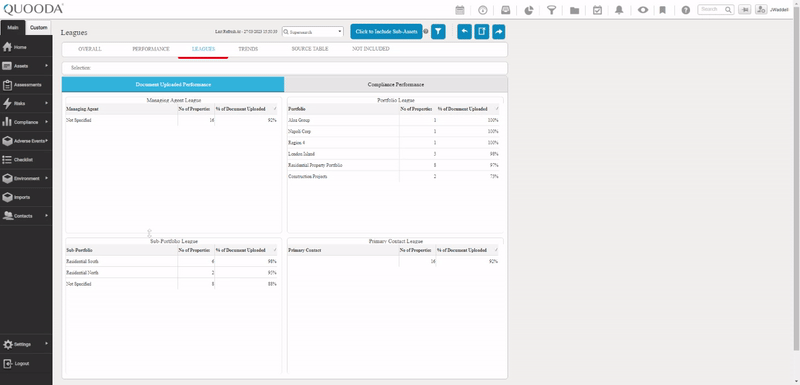800x385 pixels.
Task: Open the TRENDS tab
Action: coord(248,49)
